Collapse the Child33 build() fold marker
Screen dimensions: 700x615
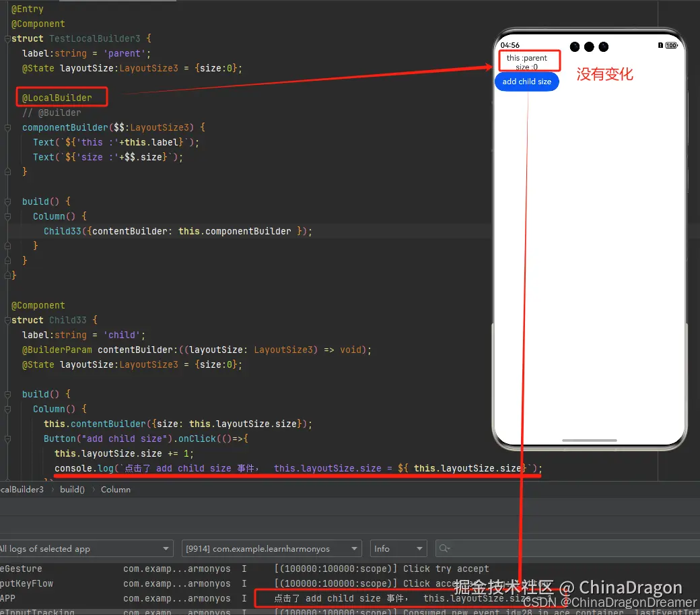[x=7, y=394]
